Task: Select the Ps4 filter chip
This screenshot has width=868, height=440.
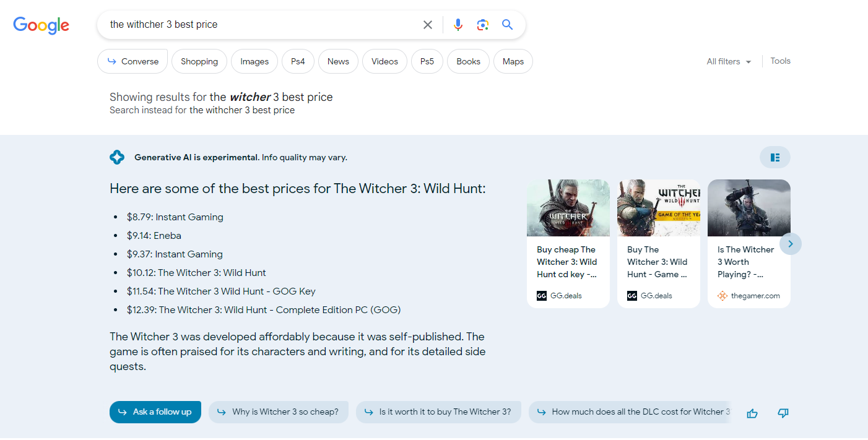Action: coord(298,61)
